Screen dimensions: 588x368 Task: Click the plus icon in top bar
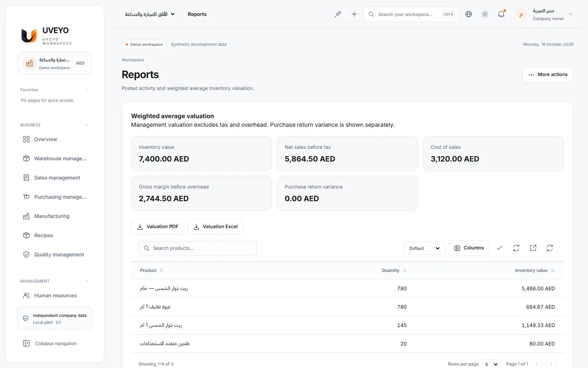click(x=354, y=14)
